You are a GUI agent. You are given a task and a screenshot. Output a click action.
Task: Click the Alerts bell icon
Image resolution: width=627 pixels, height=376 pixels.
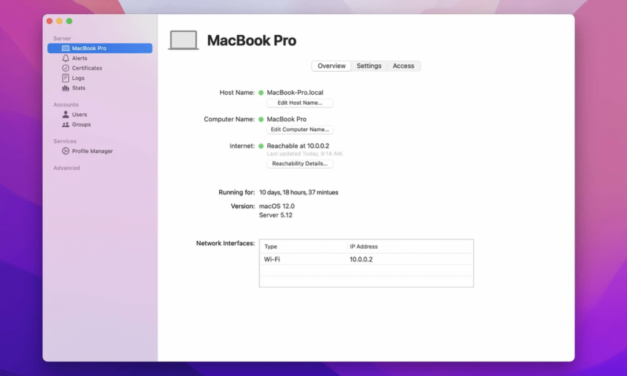point(66,58)
